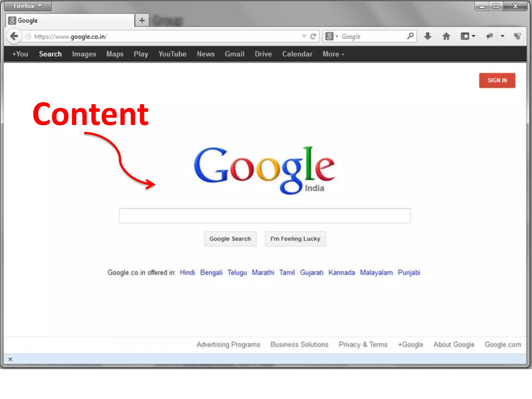Click the search magnifier icon in search bar
This screenshot has width=532, height=399.
coord(410,36)
